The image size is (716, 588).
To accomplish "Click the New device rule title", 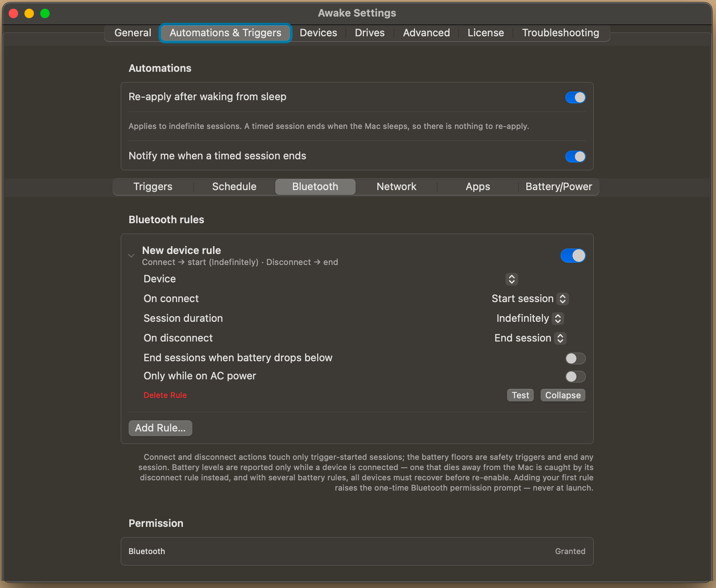I will click(x=181, y=250).
